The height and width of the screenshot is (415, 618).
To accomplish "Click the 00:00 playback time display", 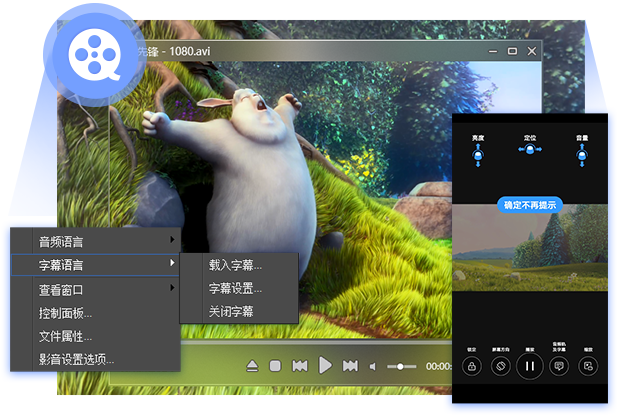I will (x=438, y=367).
